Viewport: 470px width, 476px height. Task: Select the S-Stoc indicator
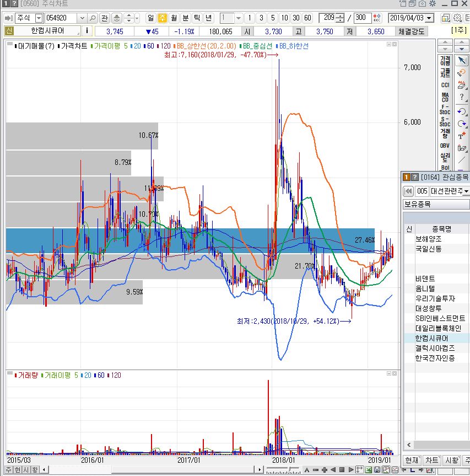point(445,121)
